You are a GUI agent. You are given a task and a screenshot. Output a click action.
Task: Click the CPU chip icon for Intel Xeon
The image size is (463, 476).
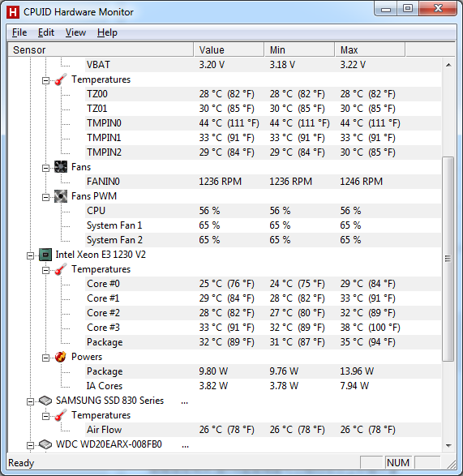[x=45, y=255]
